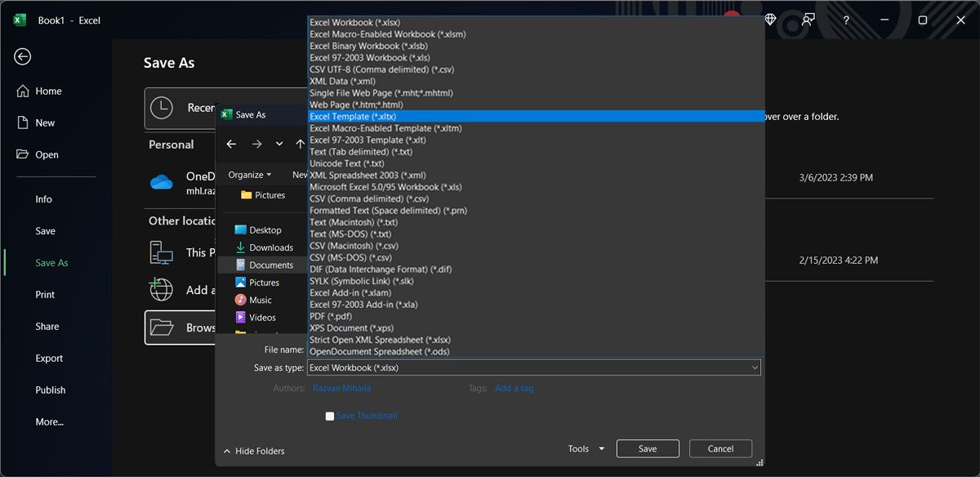The image size is (980, 477).
Task: Click the Up one level arrow
Action: coord(300,144)
